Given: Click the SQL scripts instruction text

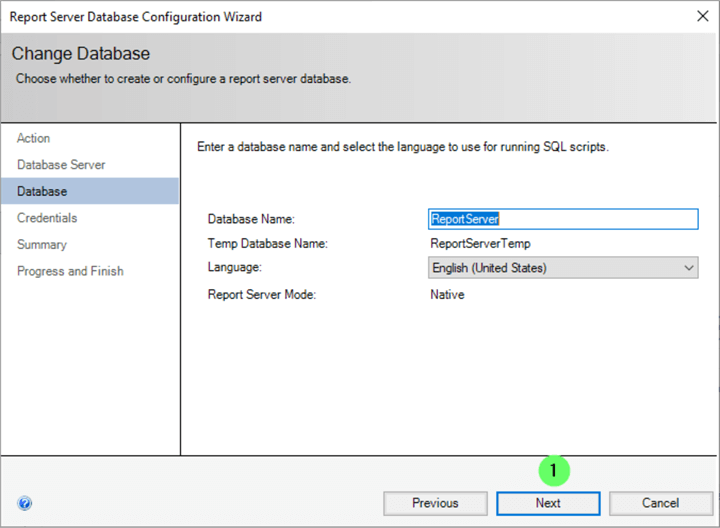Looking at the screenshot, I should click(403, 147).
